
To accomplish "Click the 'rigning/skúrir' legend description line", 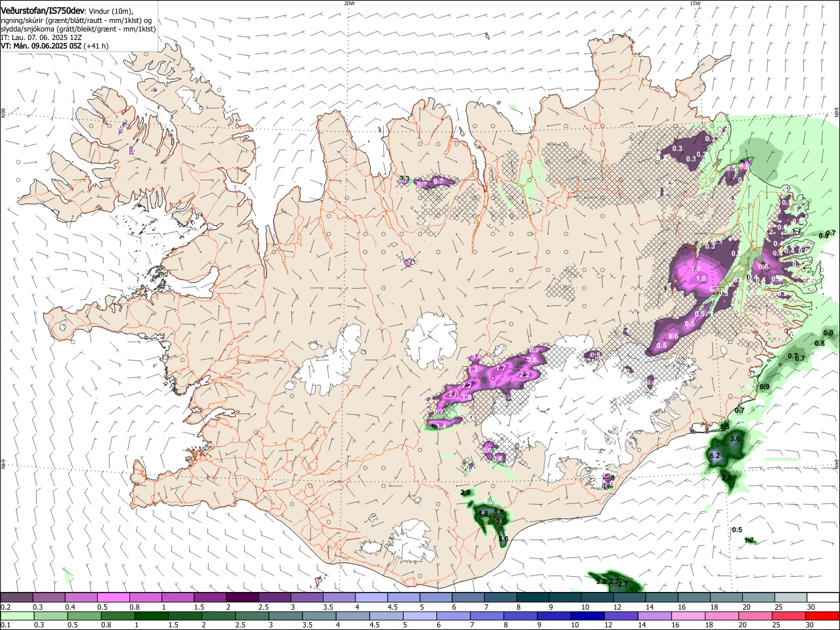I will 76,20.
